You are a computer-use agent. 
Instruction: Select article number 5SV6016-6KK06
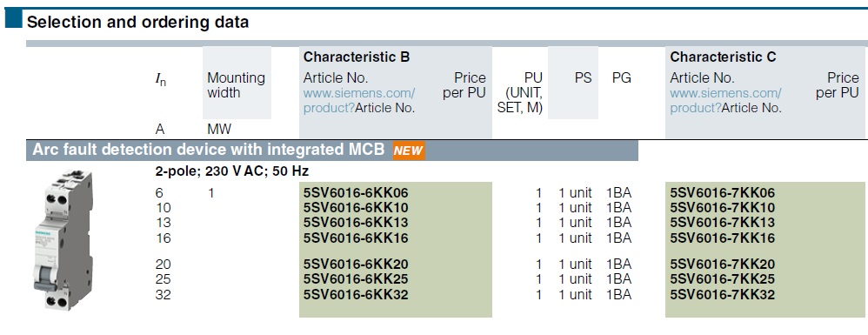point(356,193)
